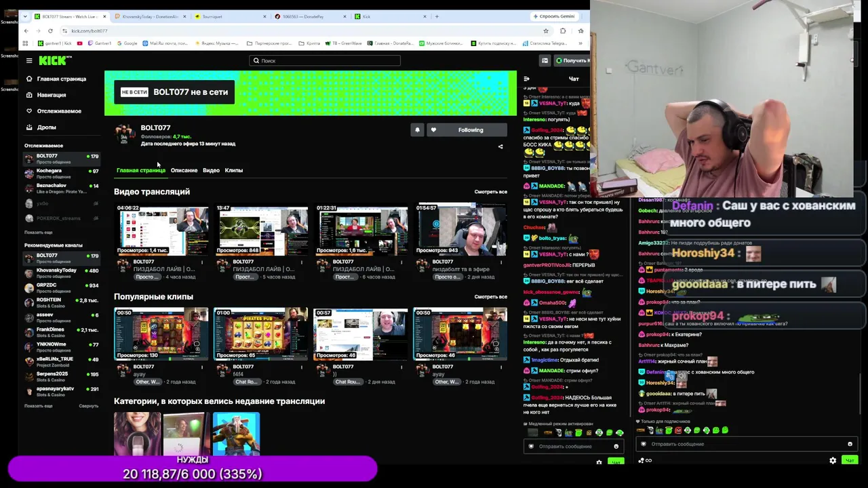Bookmark this page with the star icon
868x488 pixels.
[545, 30]
